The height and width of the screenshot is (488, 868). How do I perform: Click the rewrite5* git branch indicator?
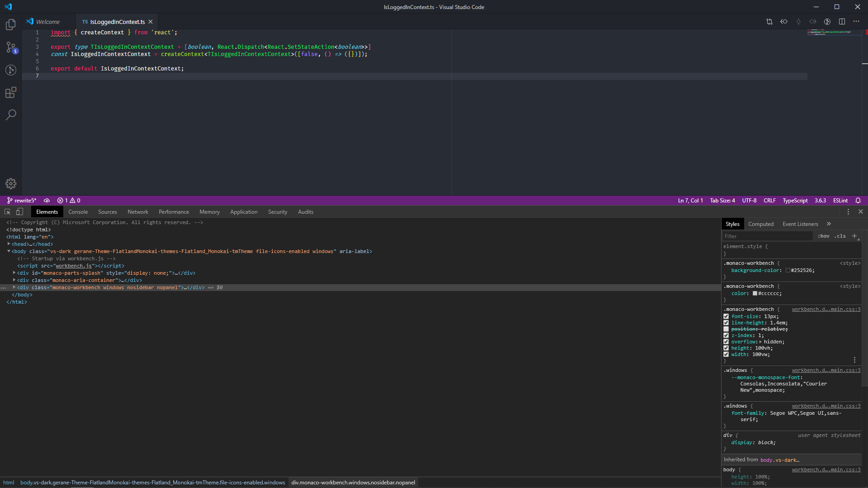click(x=22, y=201)
